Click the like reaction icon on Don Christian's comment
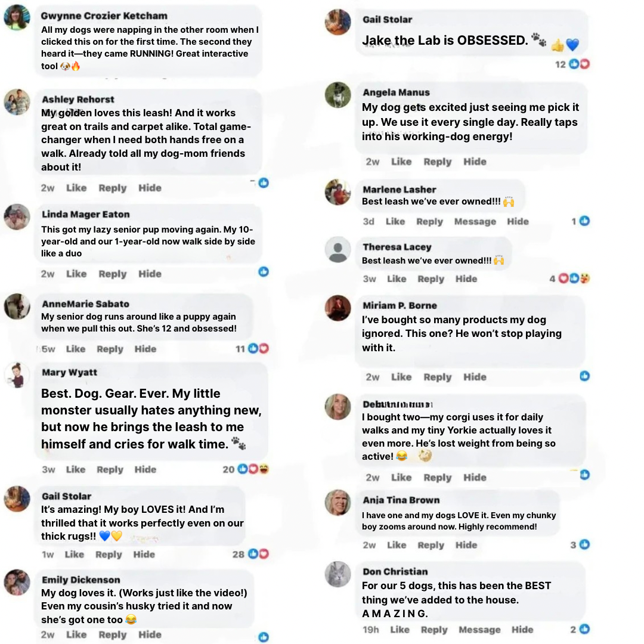 [584, 629]
